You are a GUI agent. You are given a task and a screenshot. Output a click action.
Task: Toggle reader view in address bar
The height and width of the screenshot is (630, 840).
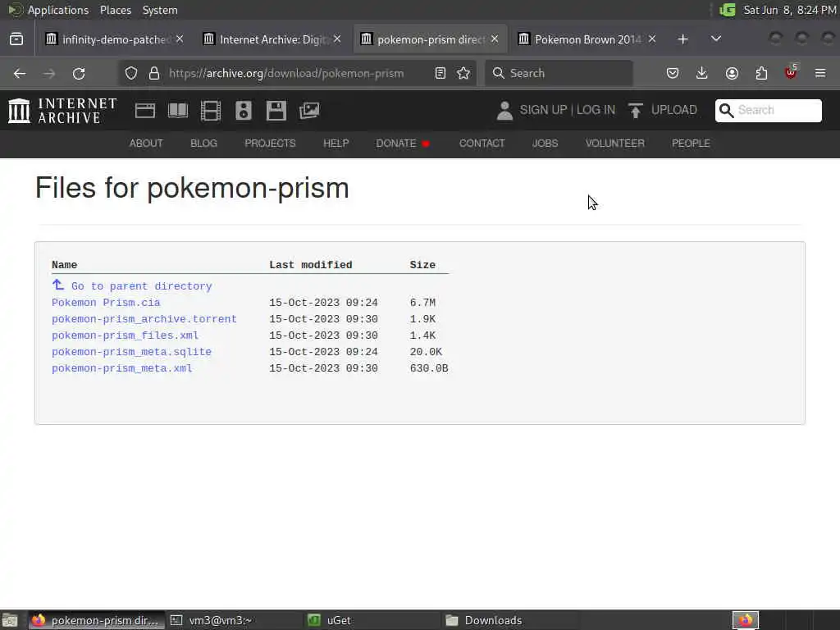click(x=441, y=73)
